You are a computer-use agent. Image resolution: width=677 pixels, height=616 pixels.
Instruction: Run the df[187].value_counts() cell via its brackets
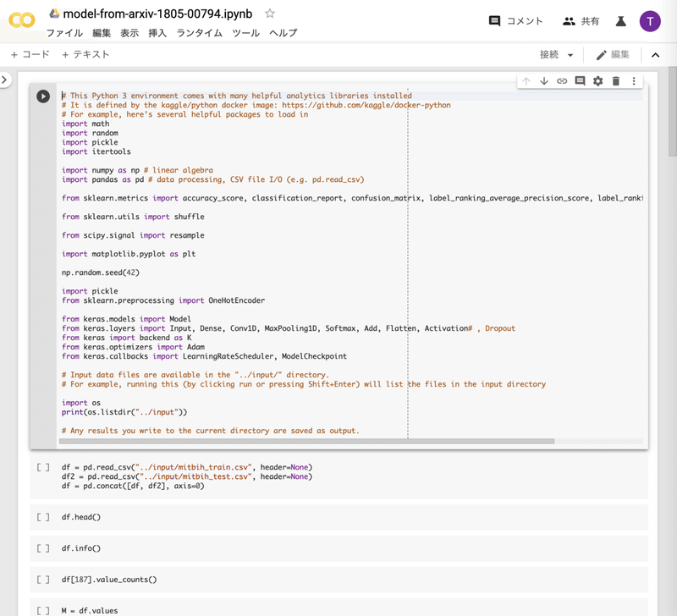point(43,580)
